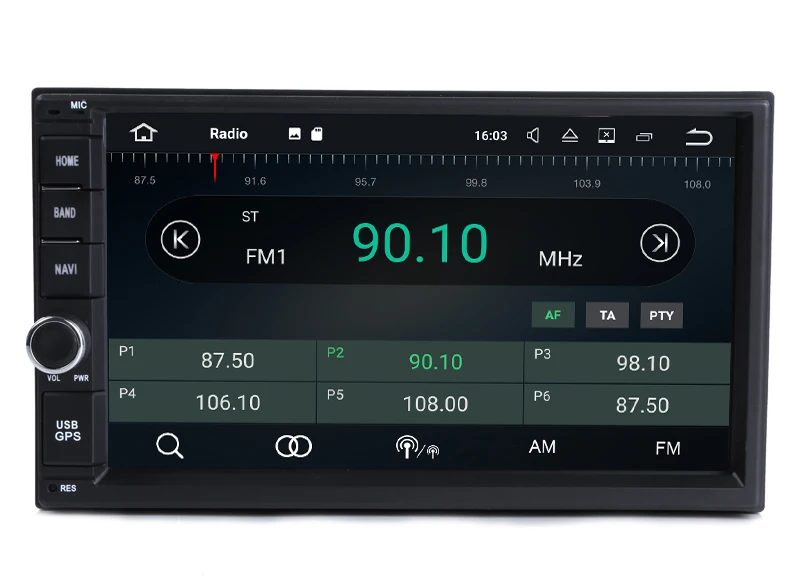Tap the volume speaker icon
Image resolution: width=800 pixels, height=582 pixels.
coord(533,135)
